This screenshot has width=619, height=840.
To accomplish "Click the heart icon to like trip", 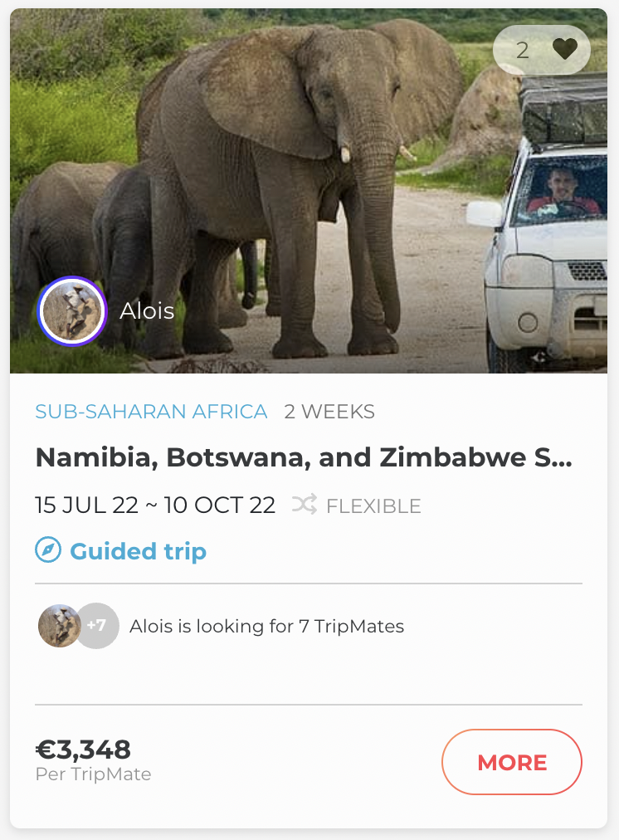I will [565, 50].
